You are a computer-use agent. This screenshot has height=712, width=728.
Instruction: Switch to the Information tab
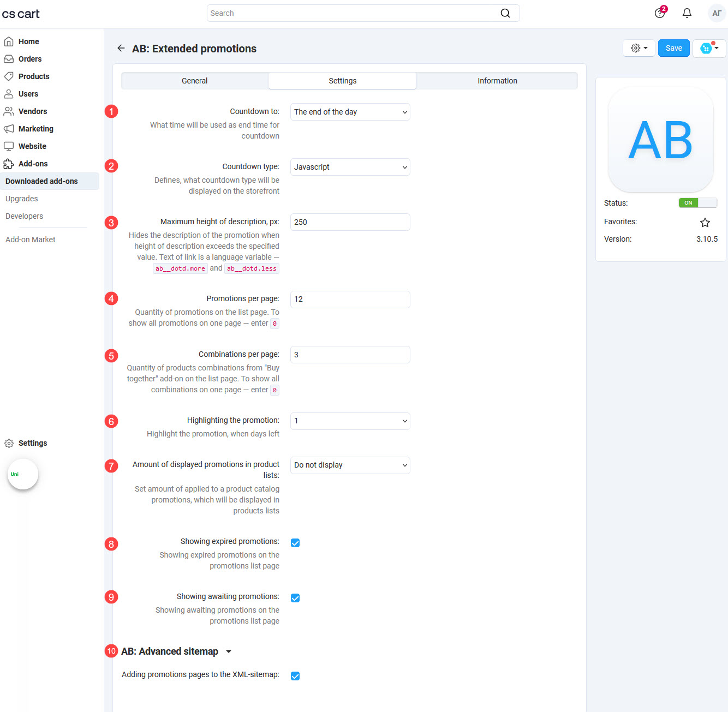pos(497,81)
